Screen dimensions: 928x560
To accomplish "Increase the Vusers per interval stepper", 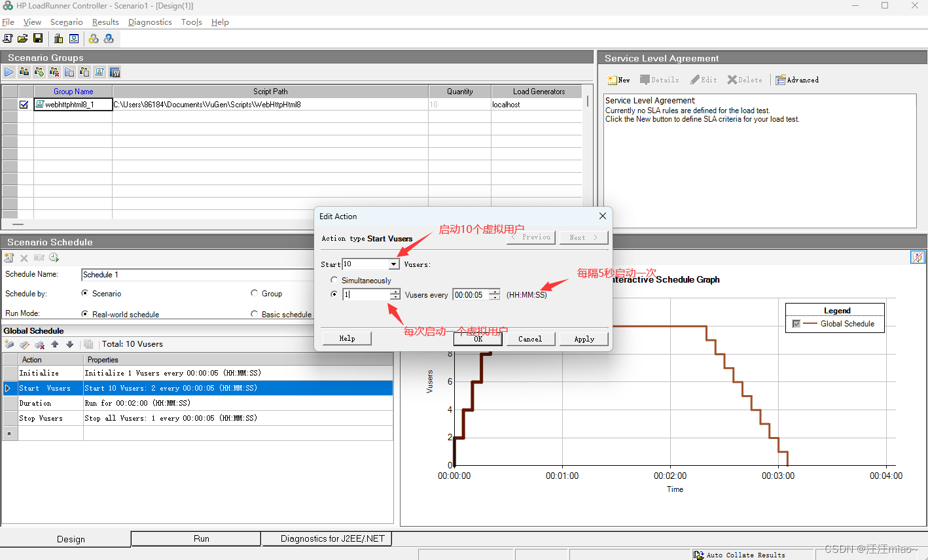I will 395,292.
